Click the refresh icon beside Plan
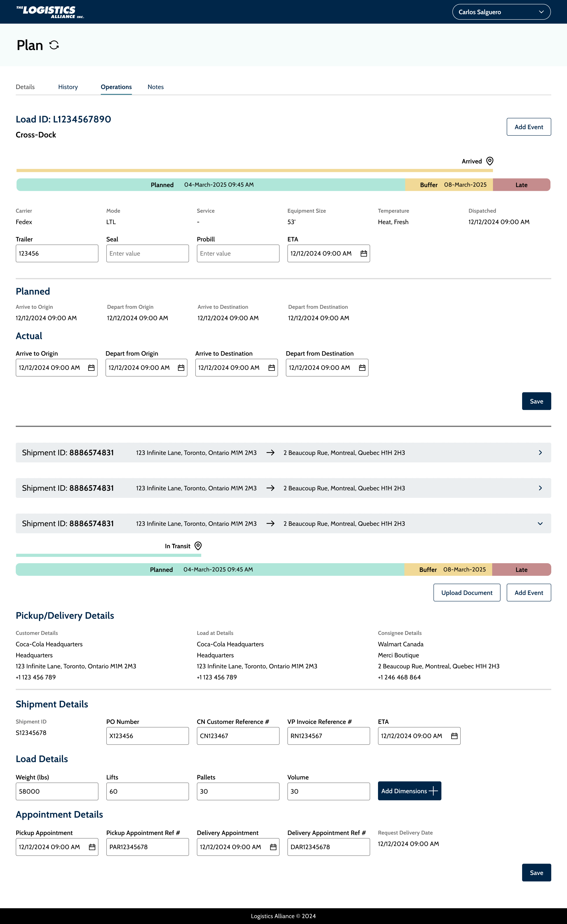Image resolution: width=567 pixels, height=924 pixels. coord(54,45)
